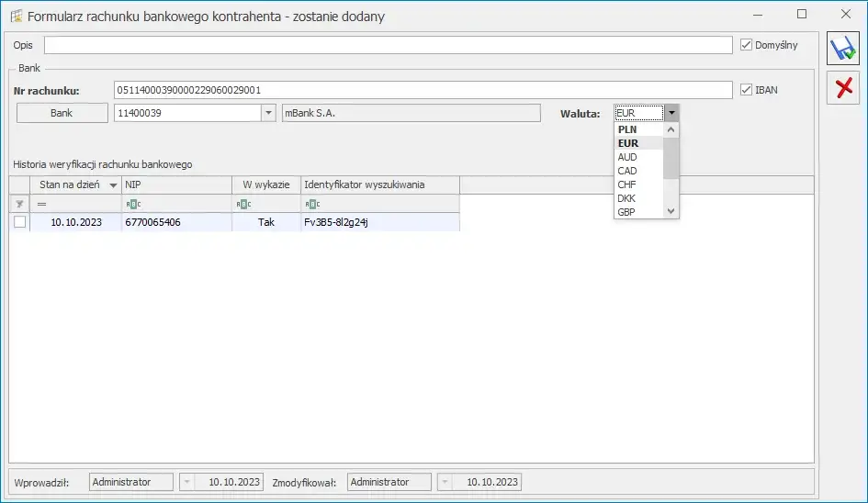This screenshot has width=868, height=503.
Task: Select DKK from the currency list
Action: point(638,198)
